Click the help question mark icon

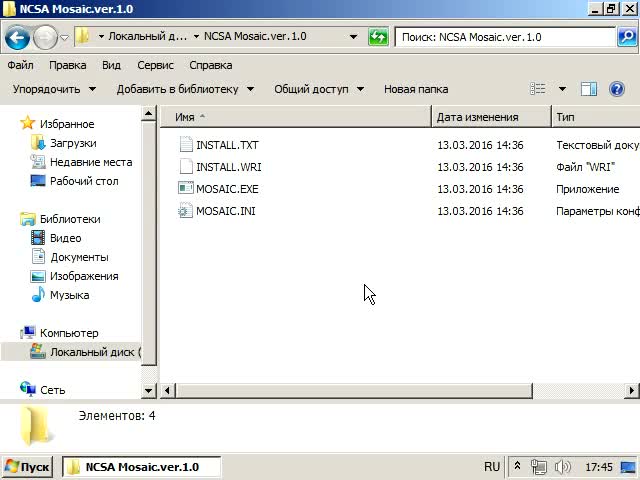pos(616,89)
